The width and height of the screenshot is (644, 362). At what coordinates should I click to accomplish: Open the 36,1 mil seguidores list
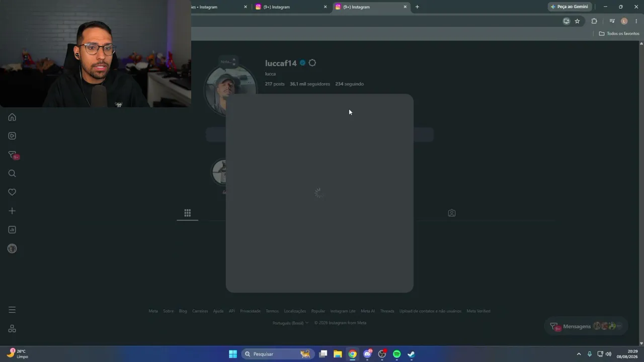point(310,84)
